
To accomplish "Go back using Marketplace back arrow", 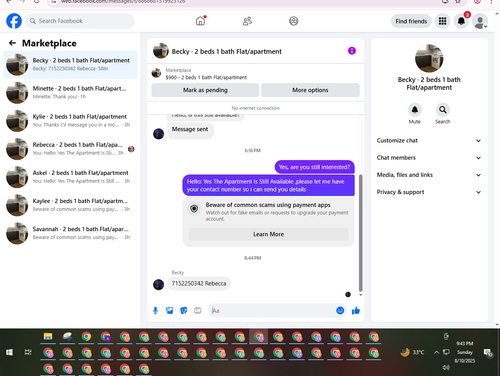I will tap(12, 43).
